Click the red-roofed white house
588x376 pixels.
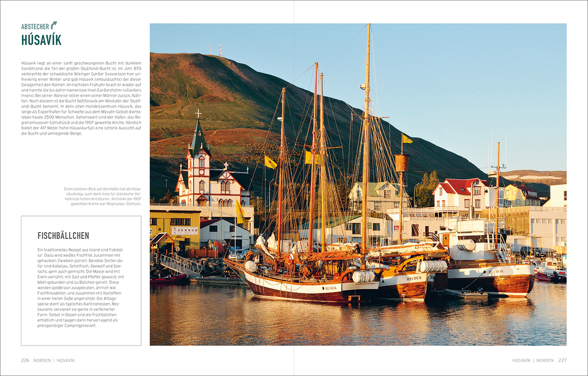click(x=459, y=195)
